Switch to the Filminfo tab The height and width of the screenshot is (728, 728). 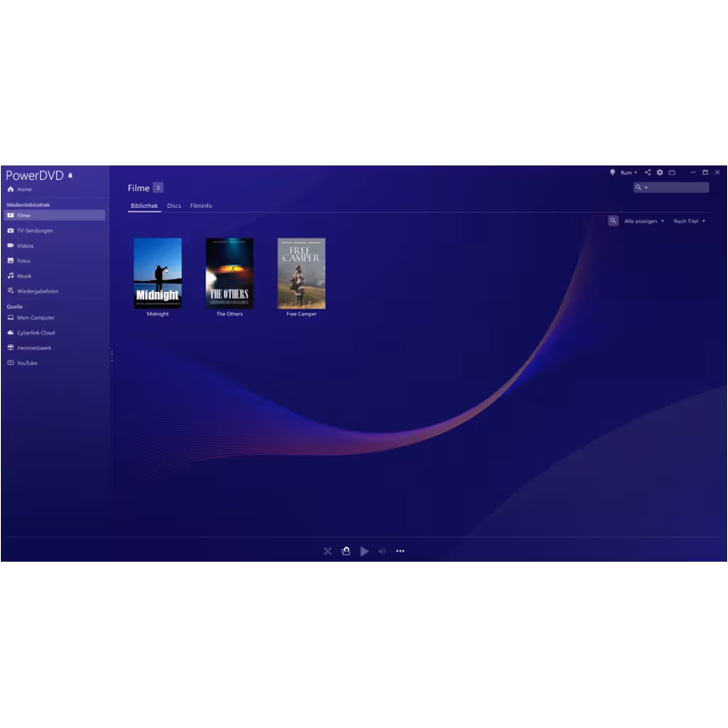pyautogui.click(x=201, y=205)
